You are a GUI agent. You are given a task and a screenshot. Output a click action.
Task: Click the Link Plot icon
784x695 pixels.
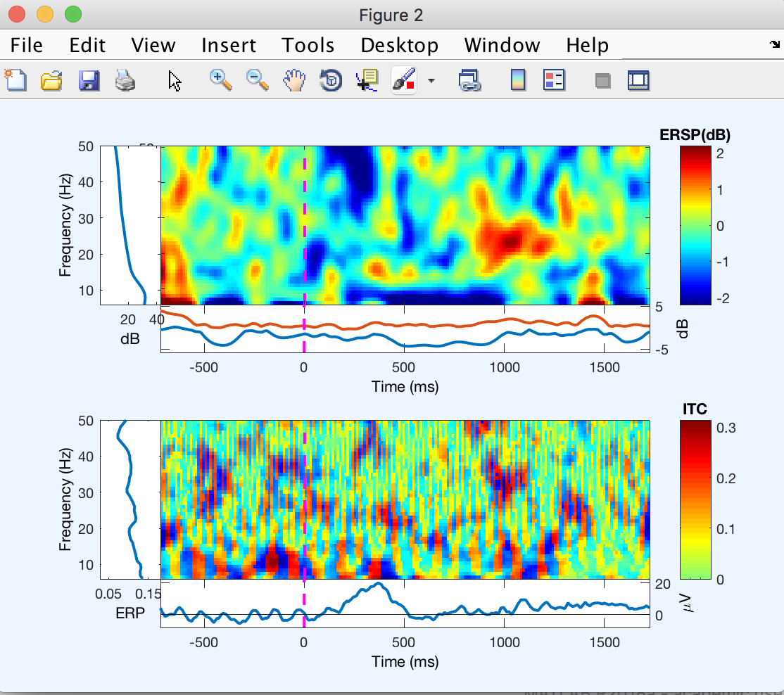tap(469, 80)
